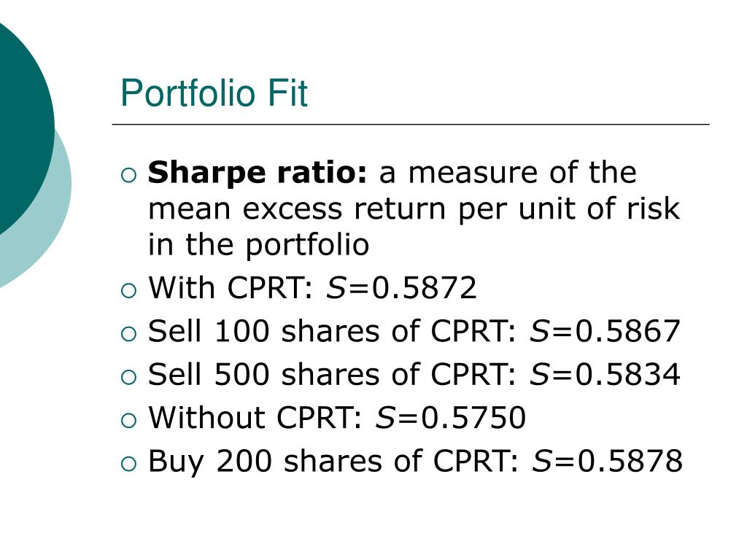Image resolution: width=747 pixels, height=560 pixels.
Task: Click the value S=0.5867
Action: (x=605, y=331)
